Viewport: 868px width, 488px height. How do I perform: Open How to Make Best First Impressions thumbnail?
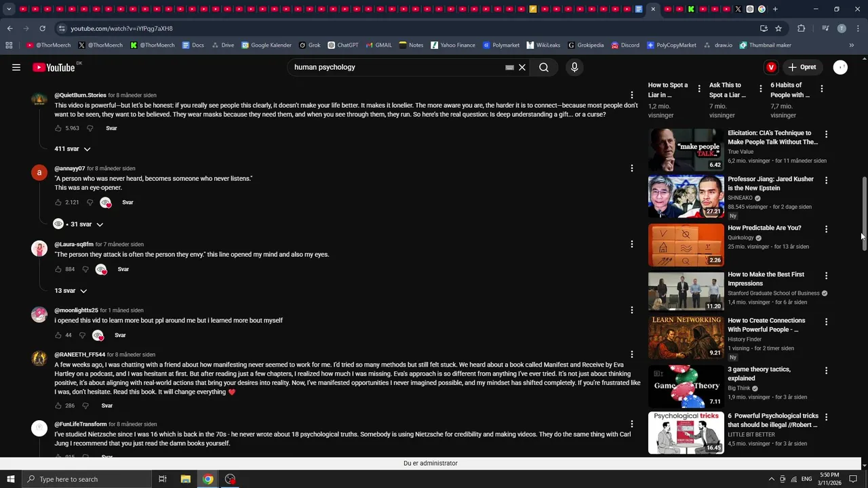(x=686, y=291)
